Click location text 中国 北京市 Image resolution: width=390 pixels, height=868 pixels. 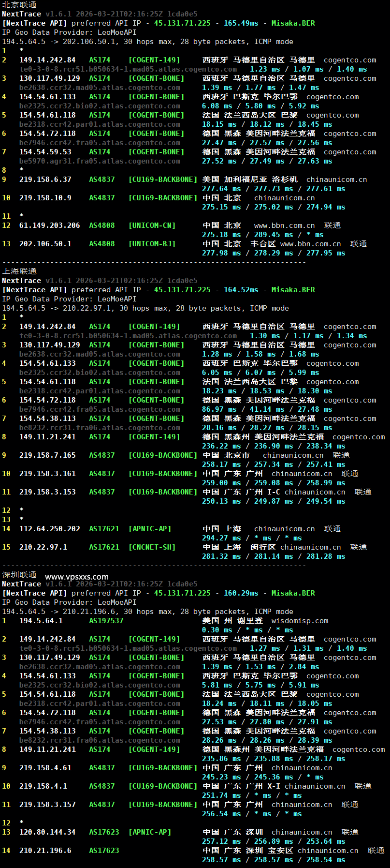[226, 455]
